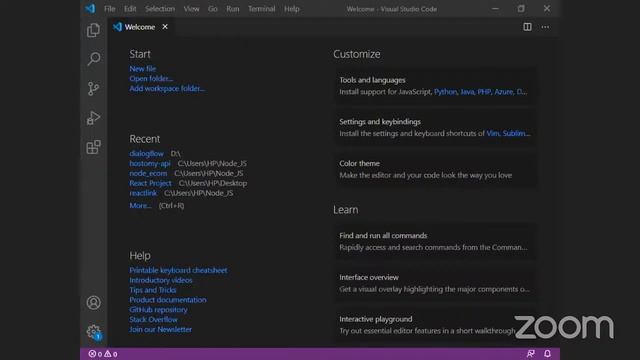640x360 pixels.
Task: Open the Accounts menu icon
Action: (93, 302)
